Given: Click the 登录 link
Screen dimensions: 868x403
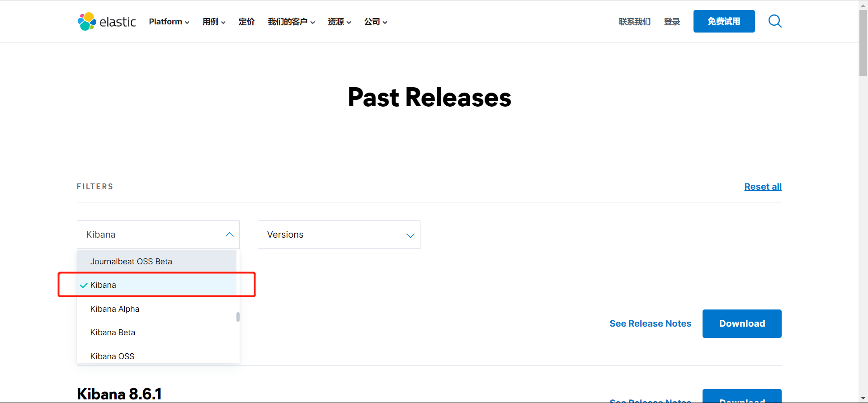Looking at the screenshot, I should tap(672, 22).
